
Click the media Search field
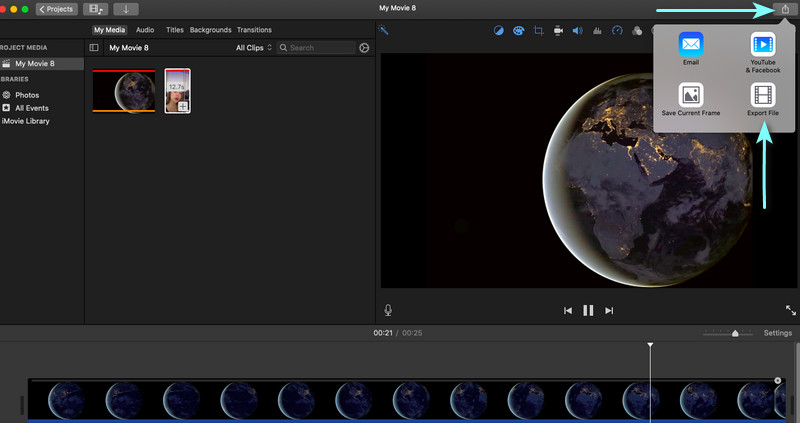pos(316,47)
